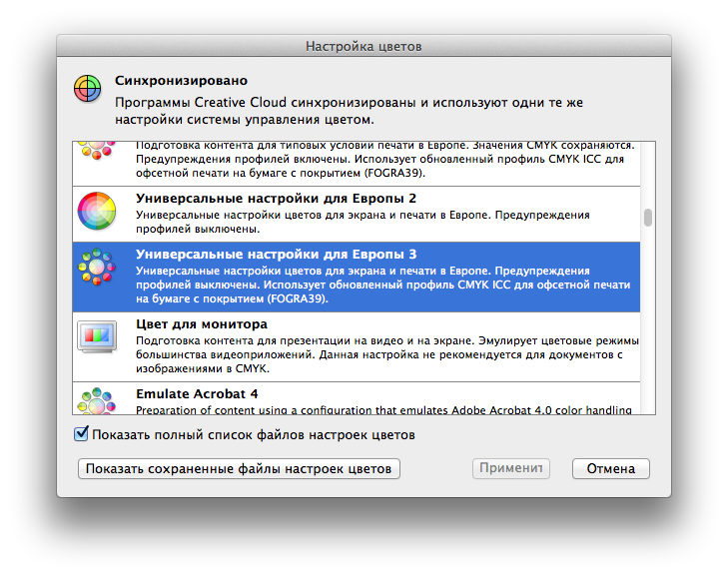Click Показать сохраненные файлы настроек цветов button
This screenshot has width=728, height=576.
click(239, 468)
